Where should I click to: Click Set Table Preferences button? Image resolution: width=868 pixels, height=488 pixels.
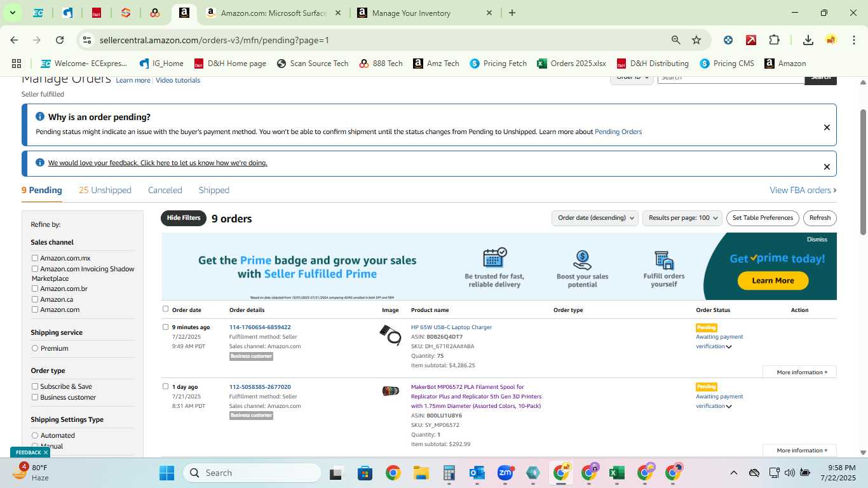click(x=763, y=218)
